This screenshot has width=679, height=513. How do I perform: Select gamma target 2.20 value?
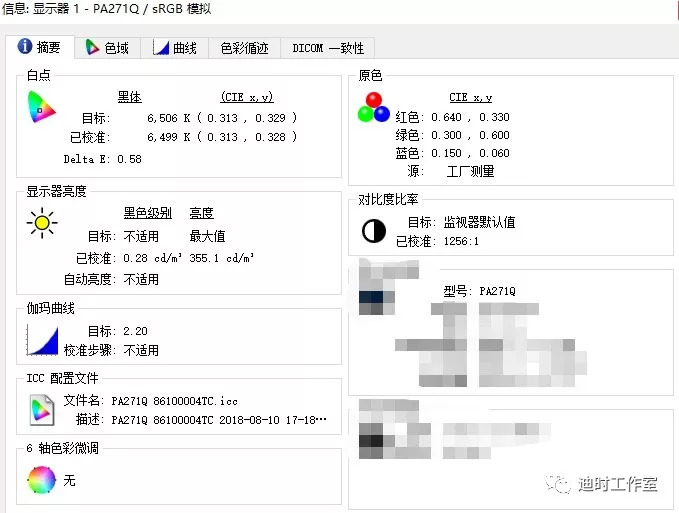[135, 331]
